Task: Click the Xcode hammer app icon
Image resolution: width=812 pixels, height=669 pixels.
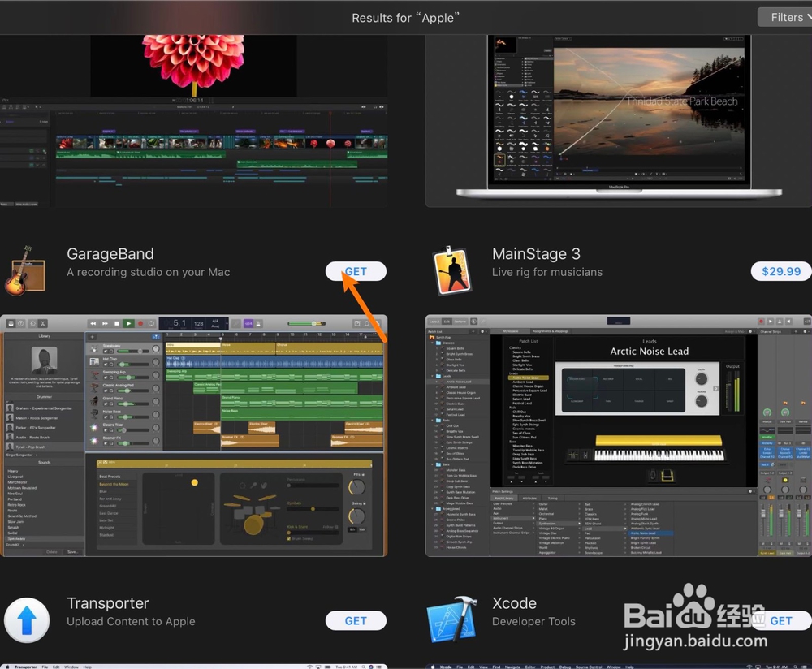Action: pos(452,619)
